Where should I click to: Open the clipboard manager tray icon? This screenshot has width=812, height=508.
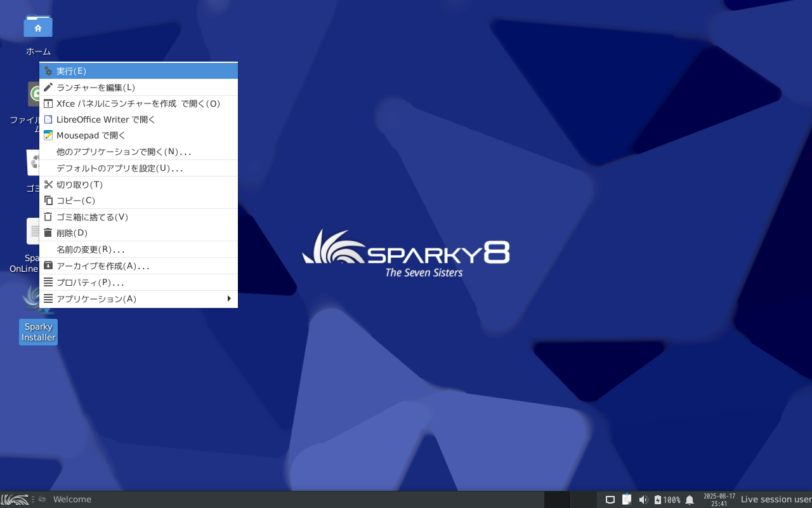[627, 500]
